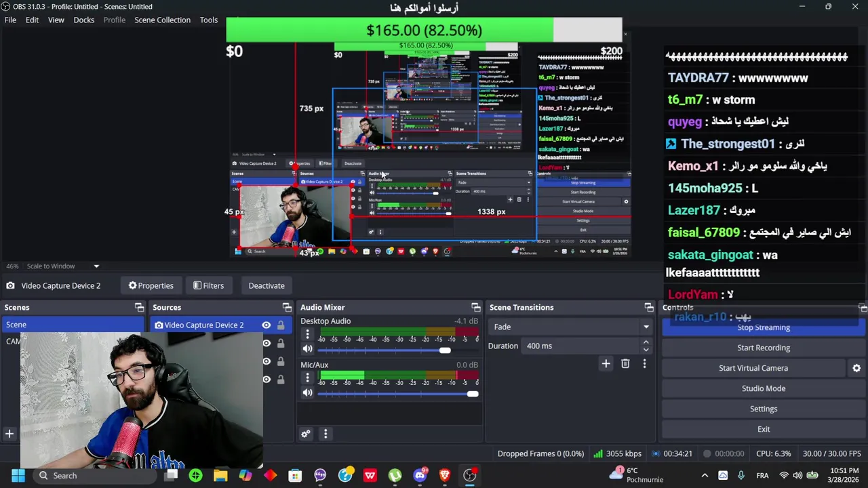This screenshot has width=868, height=488.
Task: Open source Properties from the toolbar
Action: tap(151, 285)
